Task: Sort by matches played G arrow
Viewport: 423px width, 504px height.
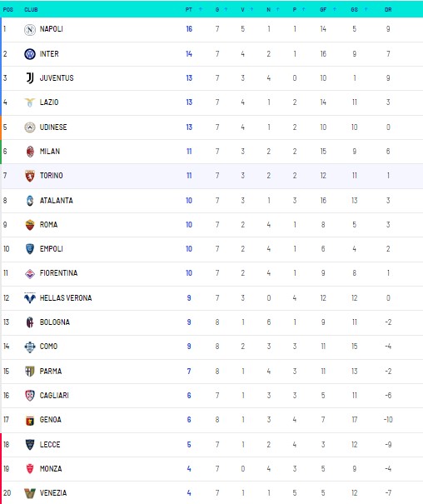Action: pos(226,10)
